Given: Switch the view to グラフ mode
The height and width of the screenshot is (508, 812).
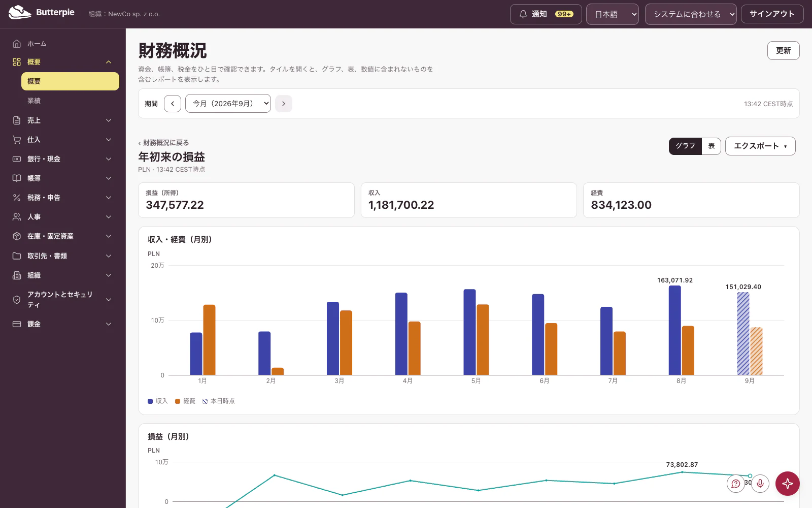Looking at the screenshot, I should tap(685, 146).
